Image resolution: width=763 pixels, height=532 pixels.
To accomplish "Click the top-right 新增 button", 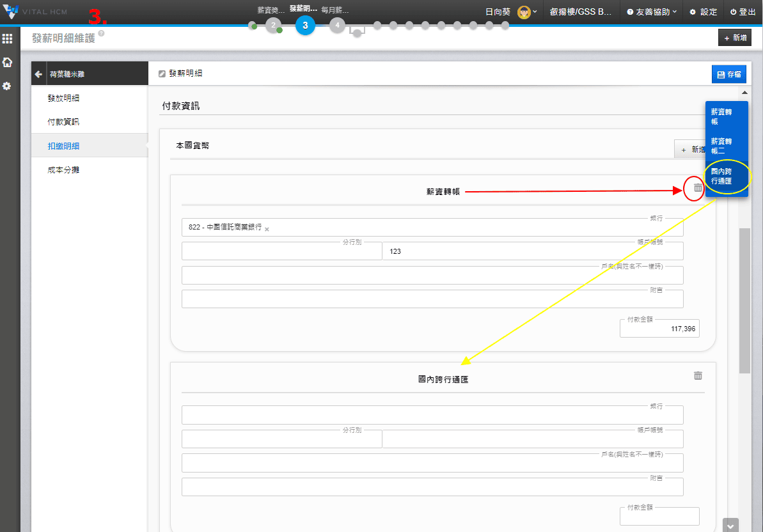I will coord(734,38).
